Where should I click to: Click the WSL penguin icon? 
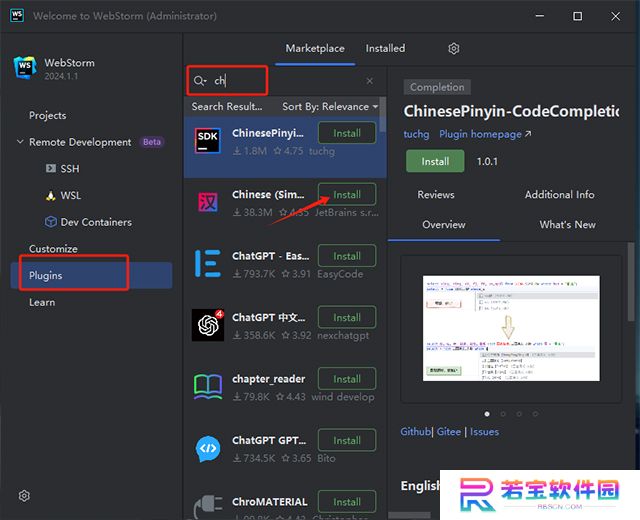point(51,196)
